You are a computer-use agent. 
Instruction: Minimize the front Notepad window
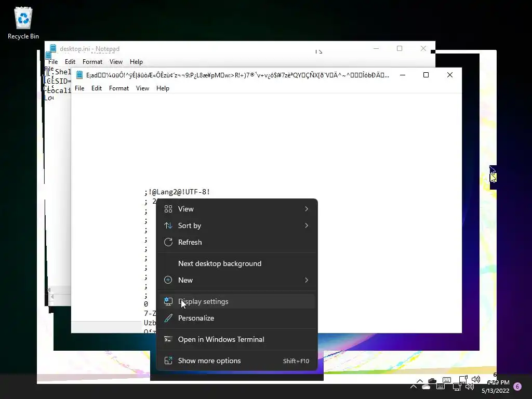[x=403, y=75]
